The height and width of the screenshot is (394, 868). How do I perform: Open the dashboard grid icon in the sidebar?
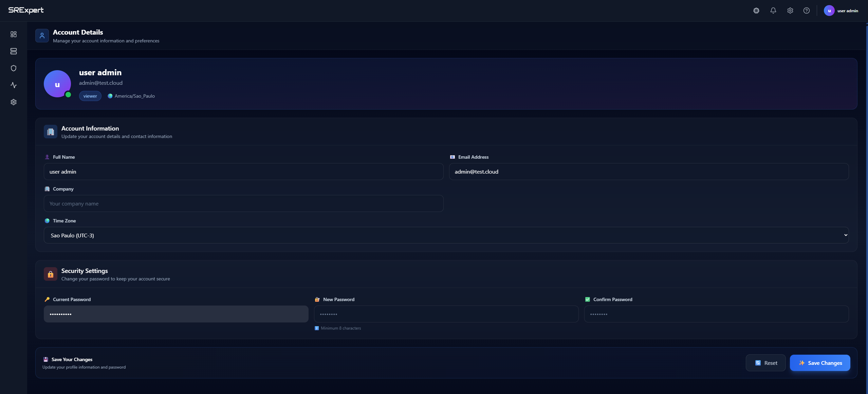click(13, 34)
